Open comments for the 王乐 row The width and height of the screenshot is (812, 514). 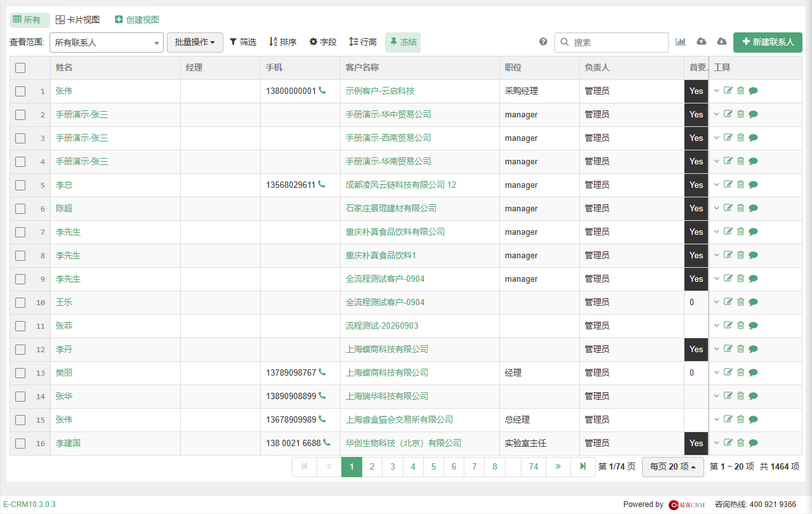pos(753,302)
